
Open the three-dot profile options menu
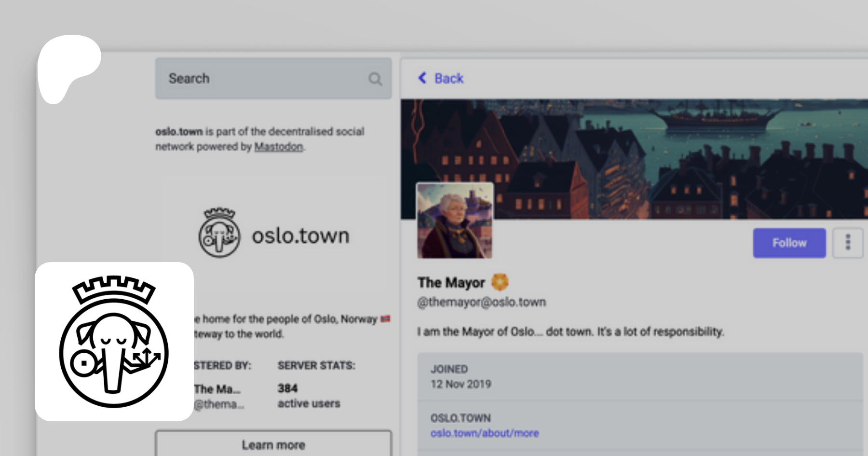pyautogui.click(x=847, y=243)
